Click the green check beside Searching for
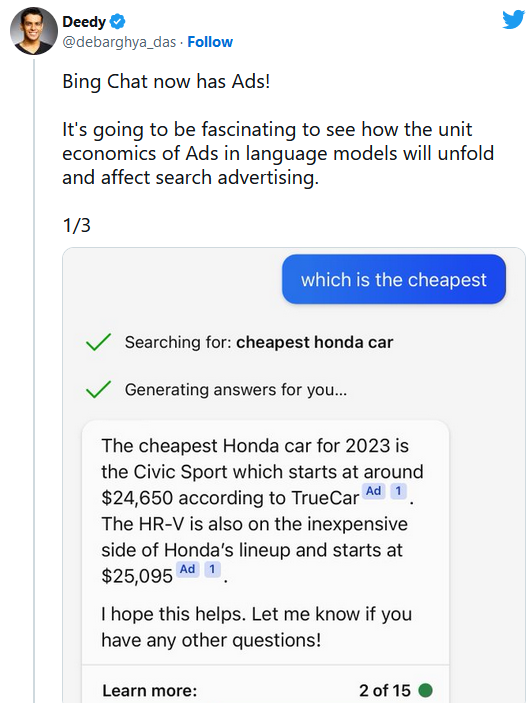 tap(98, 342)
